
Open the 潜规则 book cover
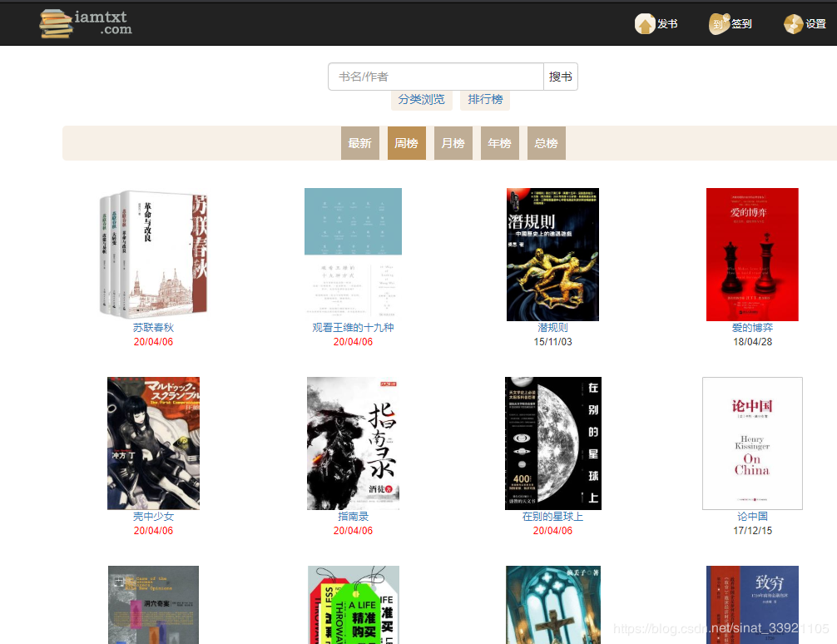tap(552, 254)
